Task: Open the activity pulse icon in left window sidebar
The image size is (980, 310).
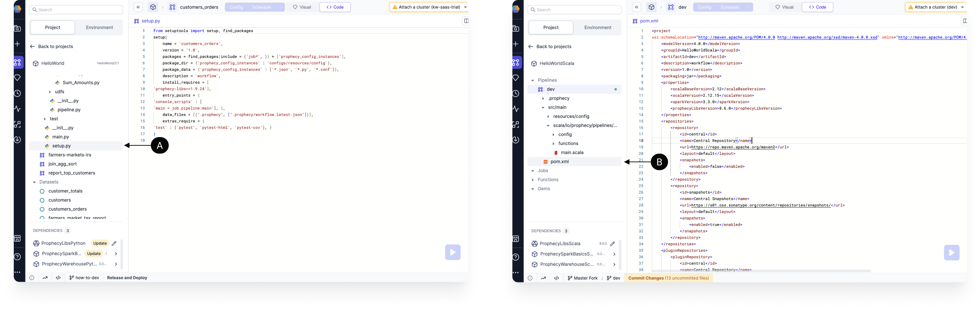Action: [18, 109]
